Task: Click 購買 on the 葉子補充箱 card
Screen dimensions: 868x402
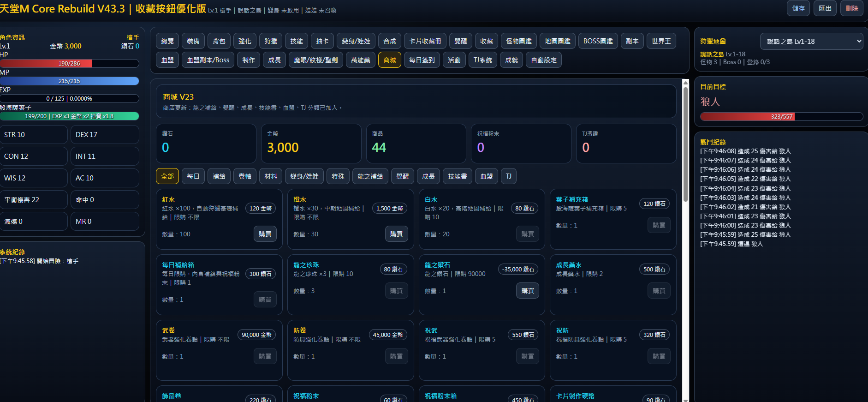Action: tap(659, 225)
